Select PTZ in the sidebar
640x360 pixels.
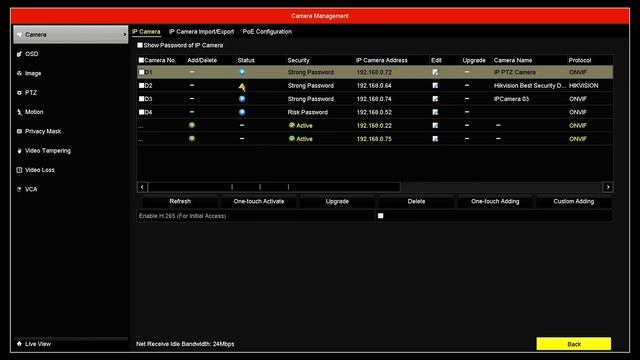point(31,93)
